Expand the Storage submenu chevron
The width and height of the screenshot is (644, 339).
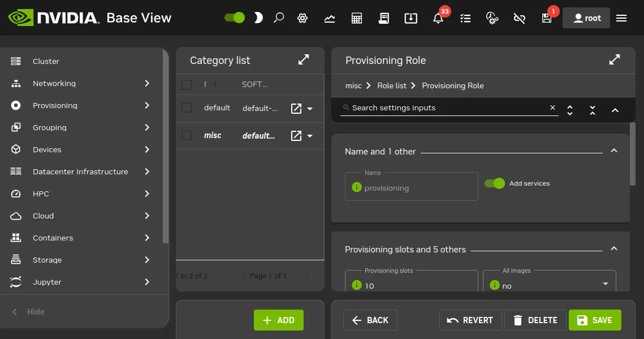(x=147, y=260)
